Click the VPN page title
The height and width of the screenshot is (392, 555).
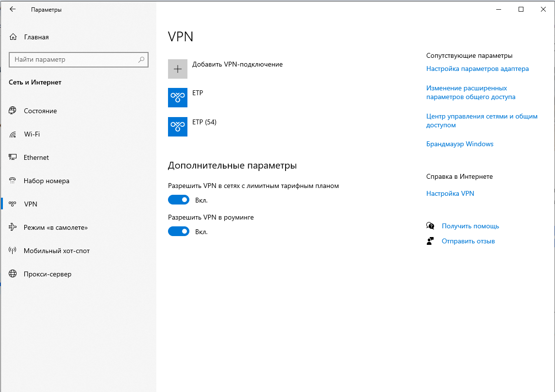[181, 36]
